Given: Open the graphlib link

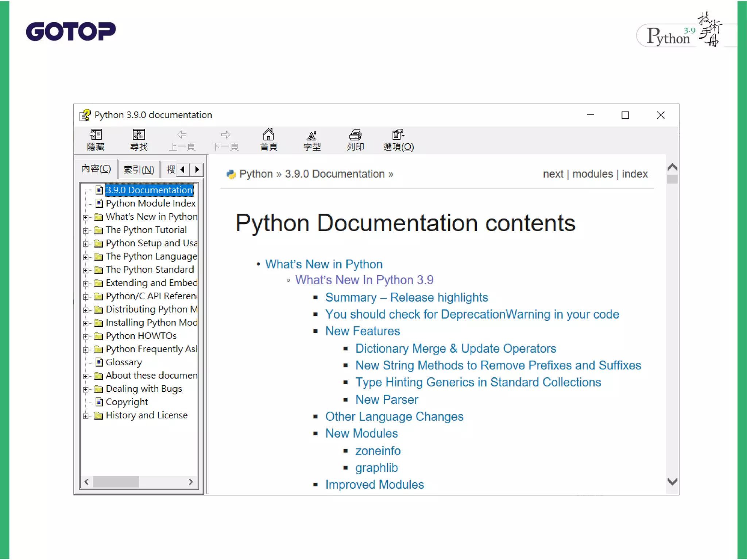Looking at the screenshot, I should (x=376, y=468).
